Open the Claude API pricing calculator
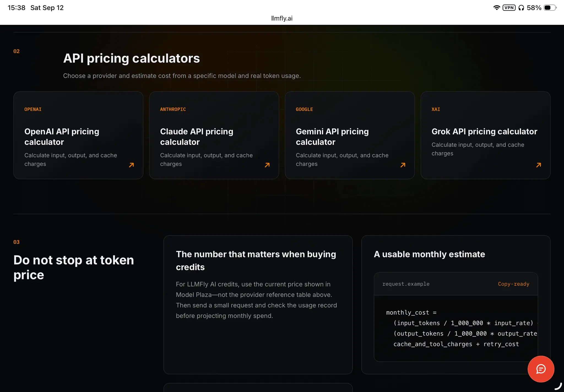The image size is (564, 392). (x=214, y=135)
